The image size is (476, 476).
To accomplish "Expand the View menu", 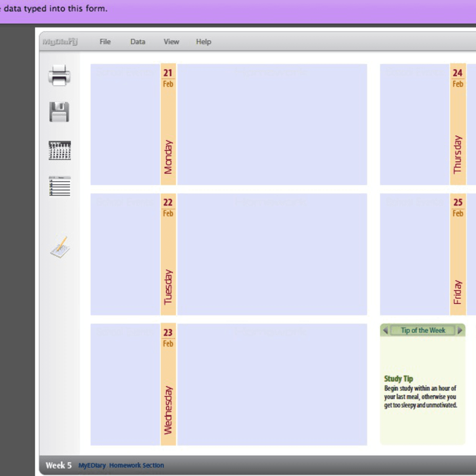I will (x=171, y=42).
